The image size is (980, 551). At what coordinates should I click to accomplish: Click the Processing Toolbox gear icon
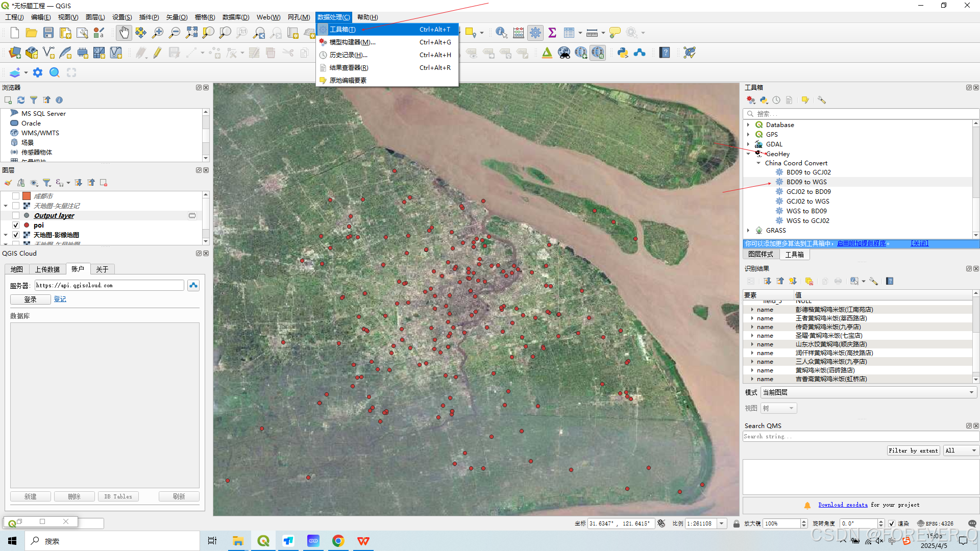pos(535,33)
